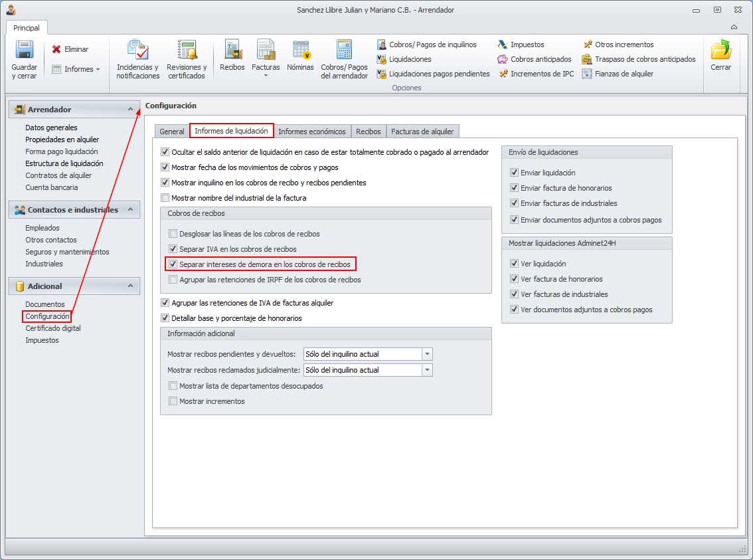
Task: Toggle Detallar base y porcentaje de honorarios
Action: (165, 318)
